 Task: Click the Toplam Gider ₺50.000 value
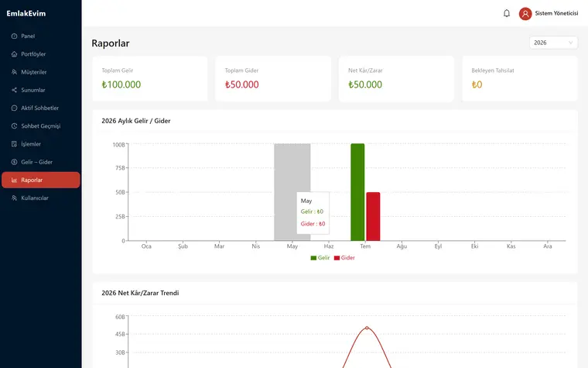(x=242, y=84)
